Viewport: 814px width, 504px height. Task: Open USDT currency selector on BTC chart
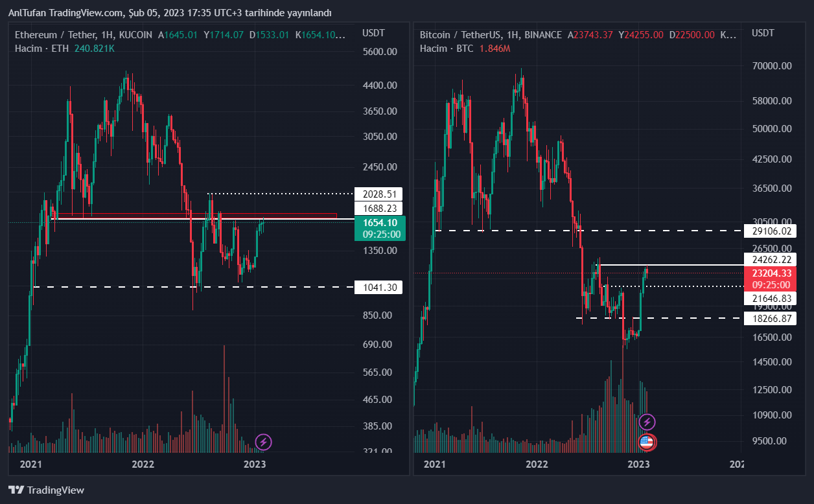tap(763, 33)
